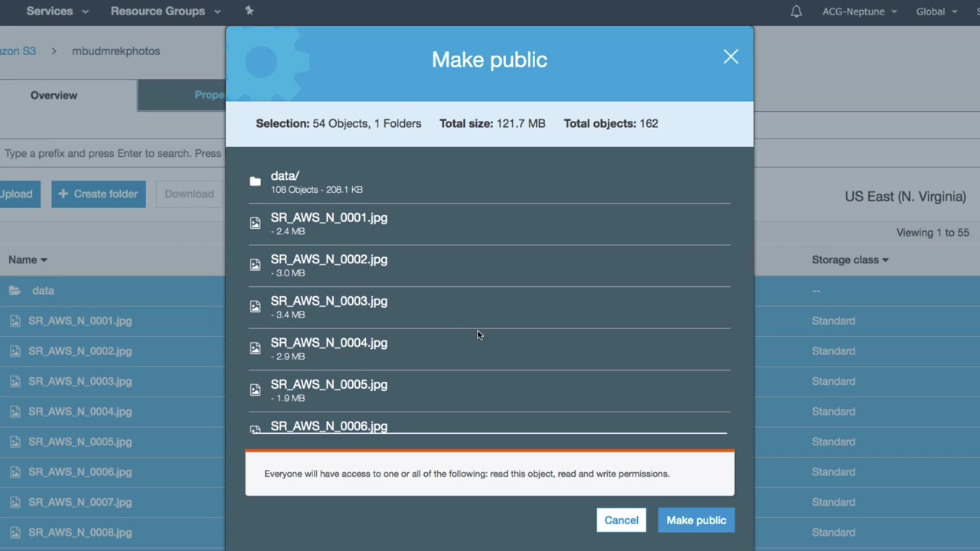Click the Viewing 1 to 55 text

933,233
